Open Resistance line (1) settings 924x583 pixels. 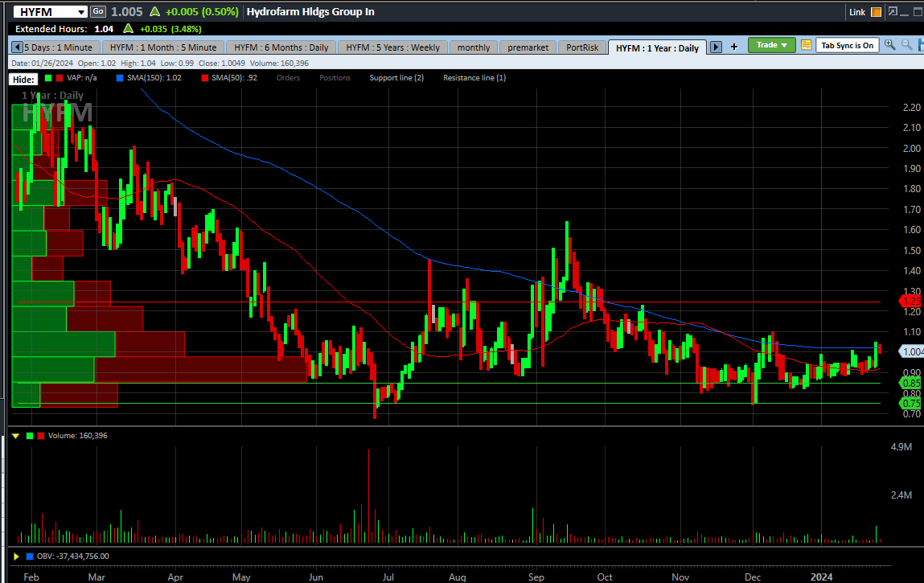(474, 77)
